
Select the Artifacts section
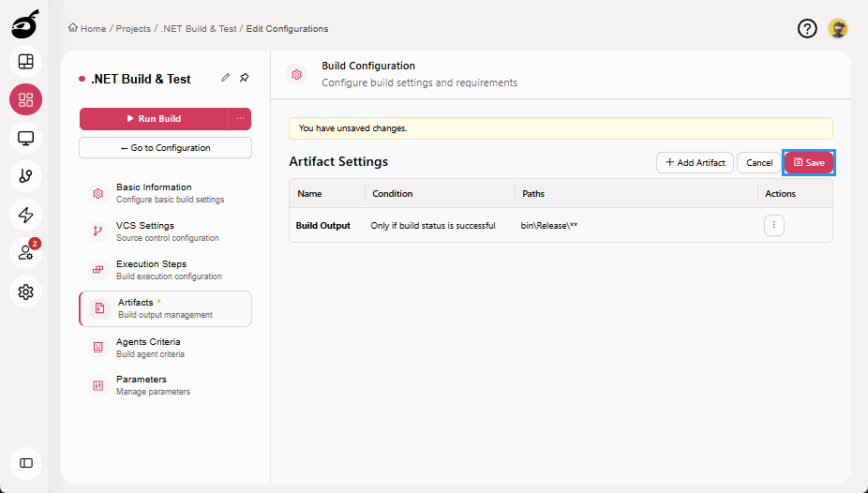[166, 308]
